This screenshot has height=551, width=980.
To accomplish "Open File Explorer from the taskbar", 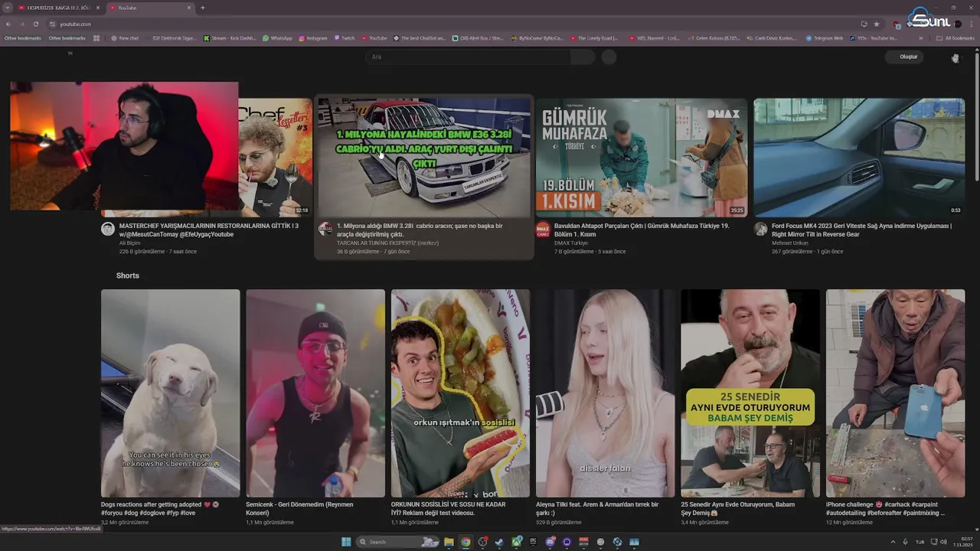I will point(449,542).
